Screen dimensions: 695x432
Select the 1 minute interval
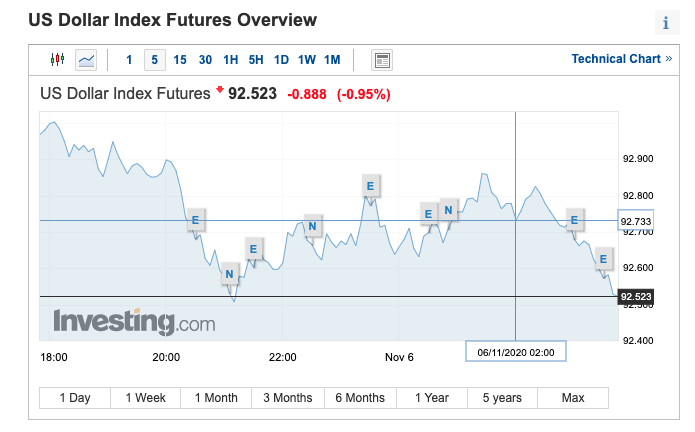click(129, 60)
